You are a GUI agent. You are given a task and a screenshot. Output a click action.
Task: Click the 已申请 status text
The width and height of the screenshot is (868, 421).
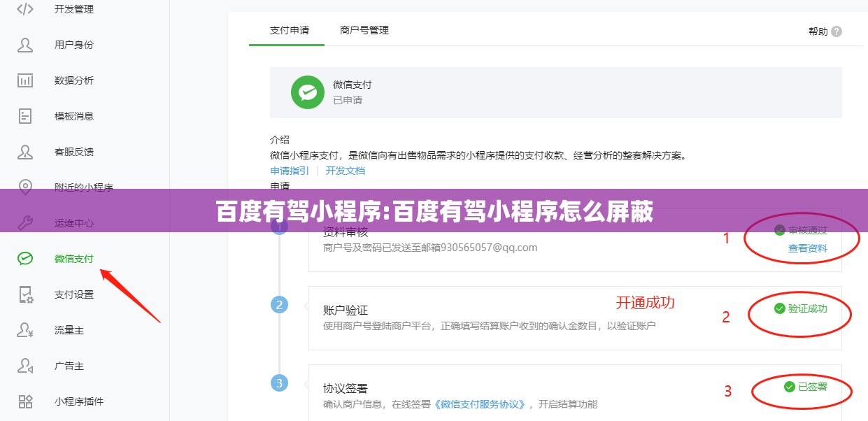[x=348, y=100]
